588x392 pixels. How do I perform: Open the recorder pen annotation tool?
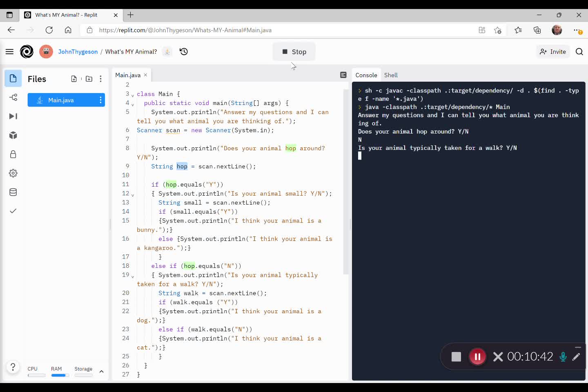[576, 357]
